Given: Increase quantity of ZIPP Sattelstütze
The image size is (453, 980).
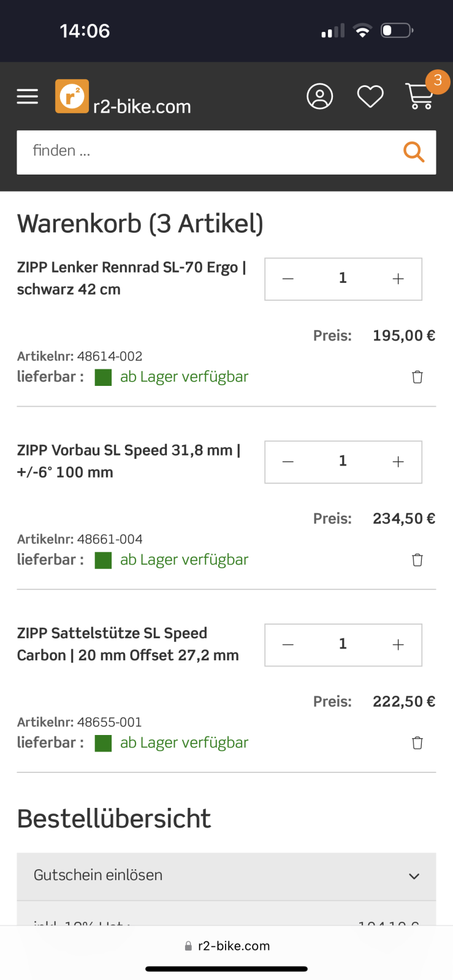Looking at the screenshot, I should point(398,645).
